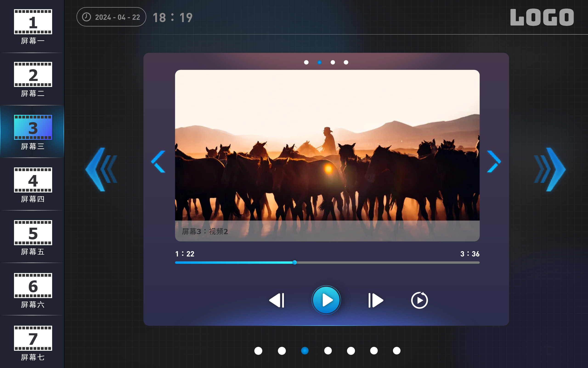Show next video with right chevron
The width and height of the screenshot is (588, 368).
click(x=494, y=161)
